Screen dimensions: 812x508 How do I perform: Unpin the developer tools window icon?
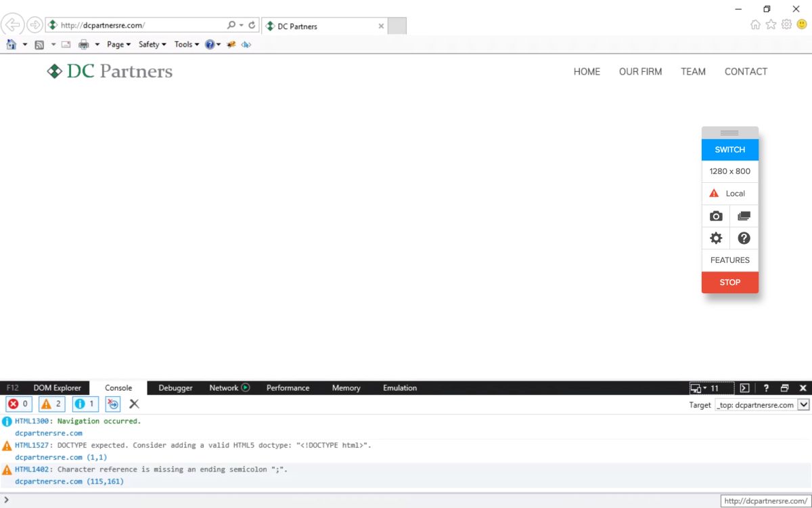click(784, 388)
